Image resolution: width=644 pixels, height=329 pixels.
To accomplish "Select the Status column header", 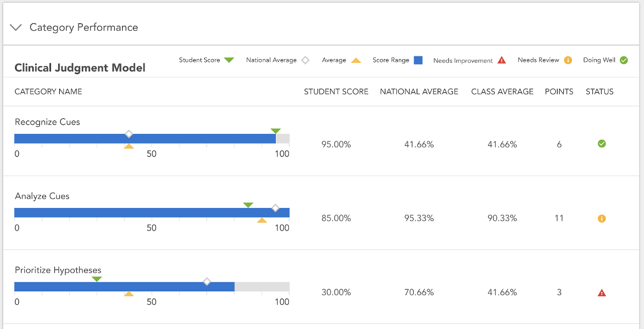I will pos(599,91).
